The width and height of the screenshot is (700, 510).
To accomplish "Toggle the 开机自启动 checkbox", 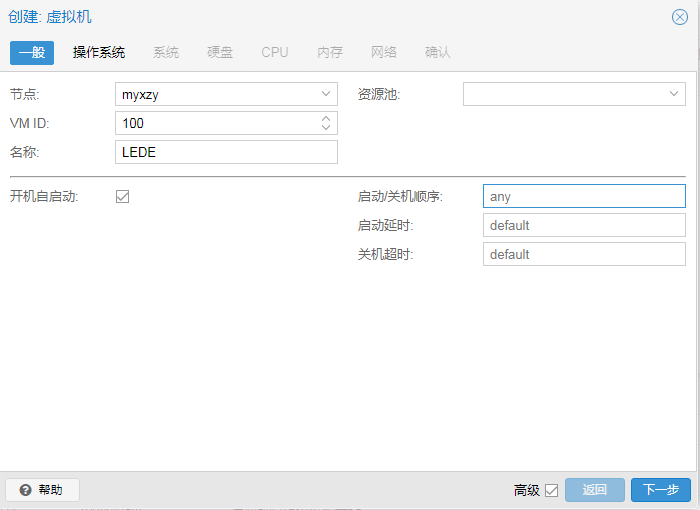I will point(123,196).
